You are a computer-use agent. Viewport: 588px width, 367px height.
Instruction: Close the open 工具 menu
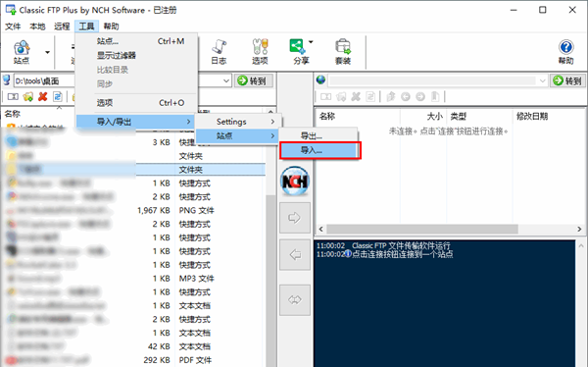pyautogui.click(x=86, y=26)
